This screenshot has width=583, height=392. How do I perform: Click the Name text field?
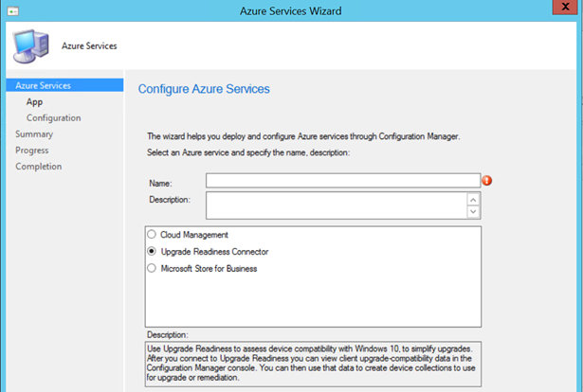pos(343,181)
